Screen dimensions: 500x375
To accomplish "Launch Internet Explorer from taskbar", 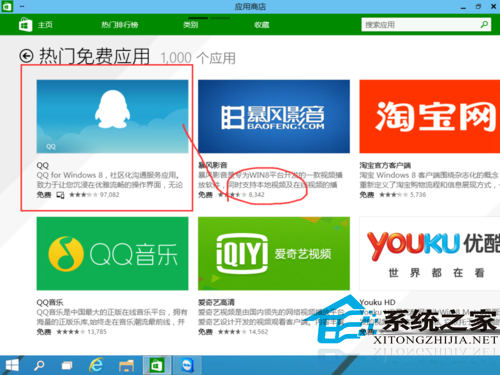I will pyautogui.click(x=96, y=365).
